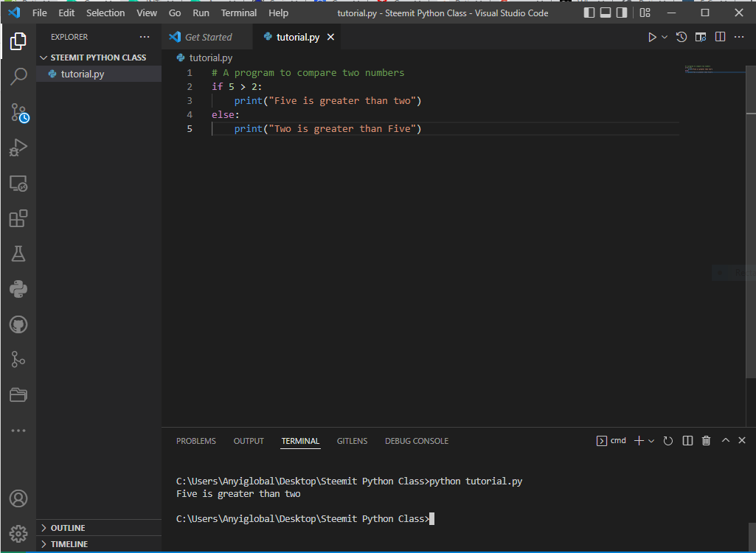Expand the OUTLINE section
756x553 pixels.
tap(68, 528)
